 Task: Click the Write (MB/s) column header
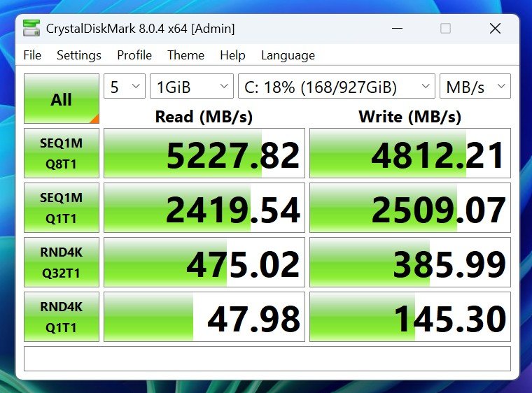pos(410,117)
